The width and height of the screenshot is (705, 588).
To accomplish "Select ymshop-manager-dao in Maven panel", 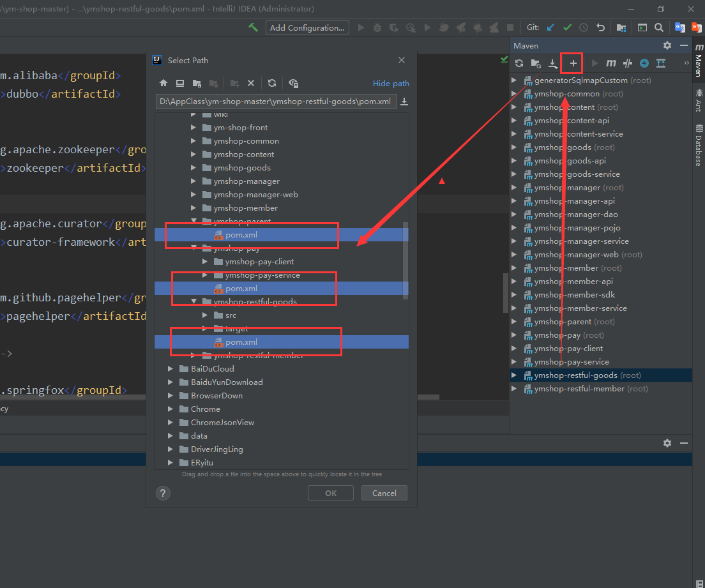I will click(x=575, y=215).
